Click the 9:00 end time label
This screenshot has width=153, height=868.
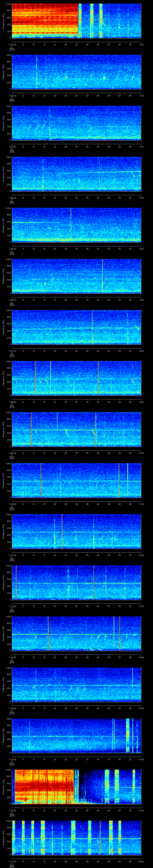[x=141, y=402]
